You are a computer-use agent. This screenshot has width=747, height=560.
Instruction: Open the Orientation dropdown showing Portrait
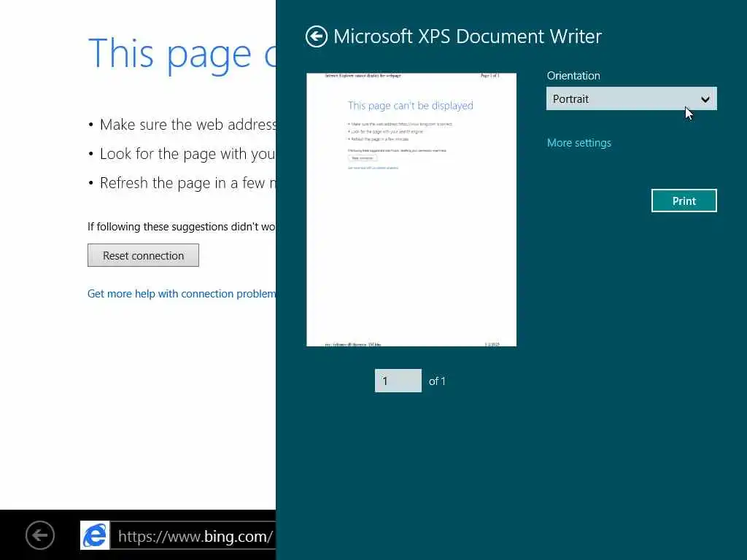pyautogui.click(x=631, y=98)
